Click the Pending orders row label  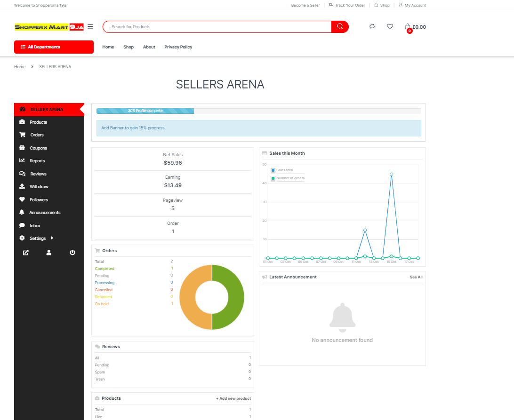(x=102, y=276)
